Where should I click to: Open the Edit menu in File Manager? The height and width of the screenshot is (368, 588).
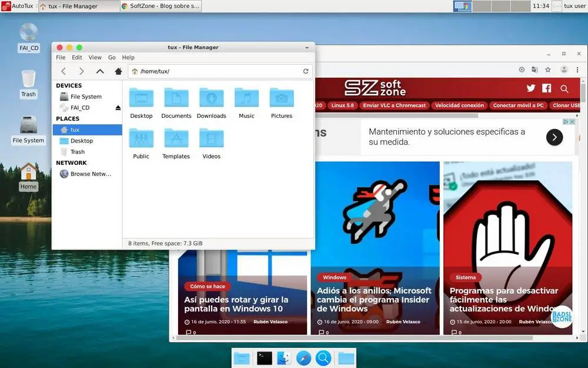(x=77, y=58)
